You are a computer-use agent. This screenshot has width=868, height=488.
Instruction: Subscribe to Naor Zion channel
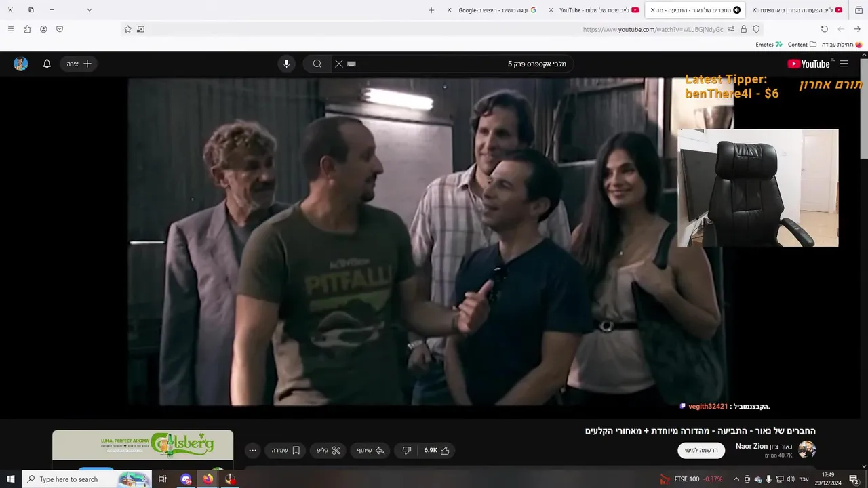tap(701, 450)
